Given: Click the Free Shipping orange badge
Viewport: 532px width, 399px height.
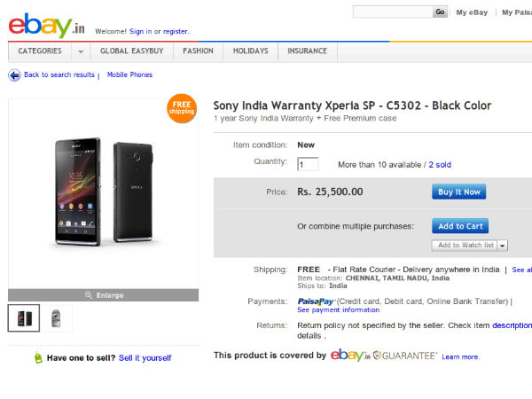Looking at the screenshot, I should click(x=181, y=107).
